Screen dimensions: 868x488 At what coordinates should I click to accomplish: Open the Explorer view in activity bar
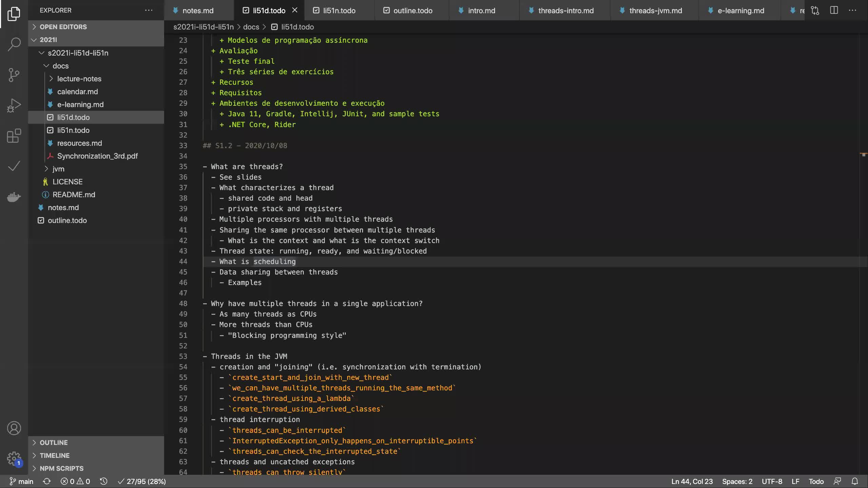[x=14, y=14]
